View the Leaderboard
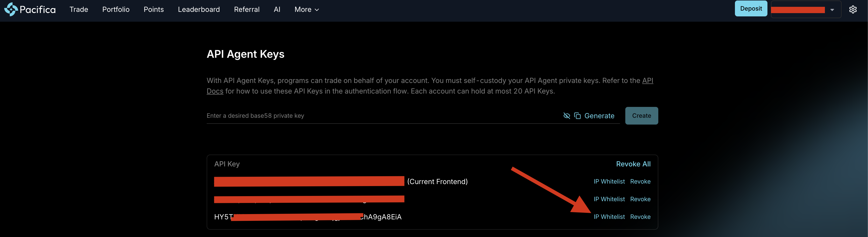Screen dimensions: 868x237 tap(198, 9)
